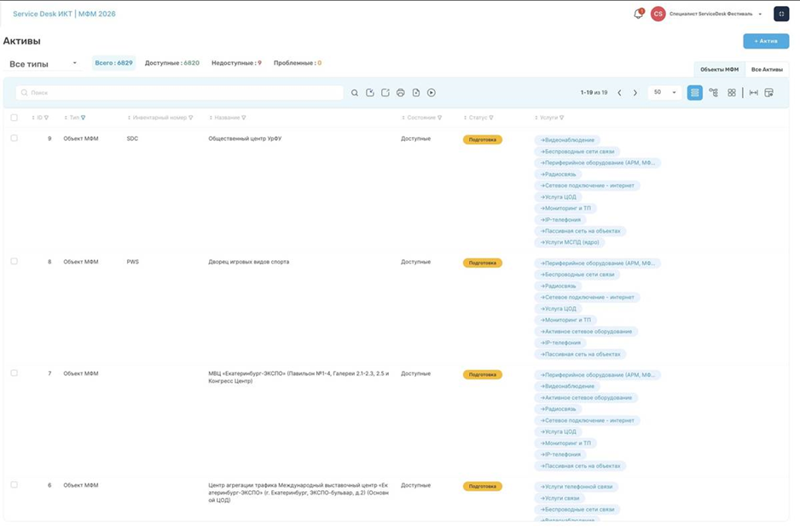Click inventory number PWS cell
The image size is (800, 532).
click(x=133, y=262)
